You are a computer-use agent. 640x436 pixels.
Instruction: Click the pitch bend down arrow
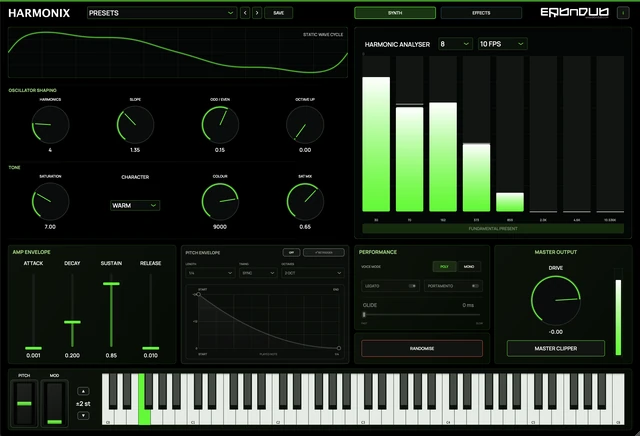point(83,416)
